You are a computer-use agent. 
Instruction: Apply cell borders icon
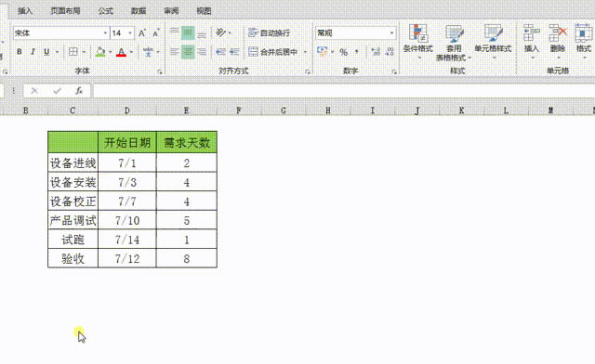pos(73,52)
